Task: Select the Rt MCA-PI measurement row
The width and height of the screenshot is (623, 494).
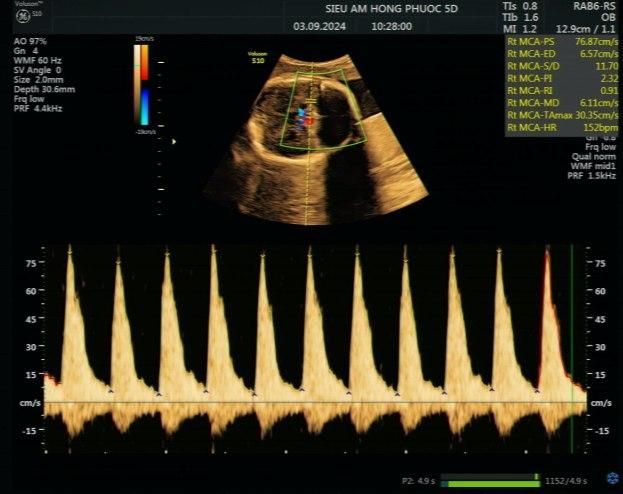Action: [561, 77]
